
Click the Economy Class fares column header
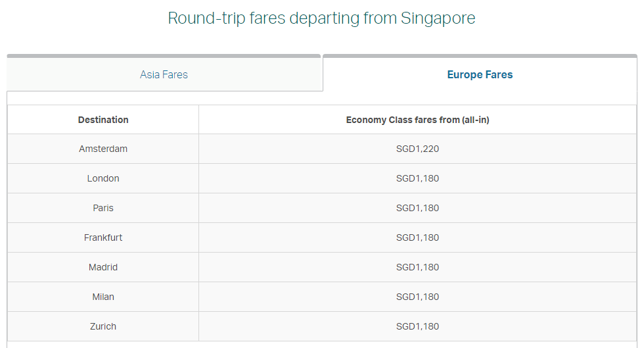[417, 120]
